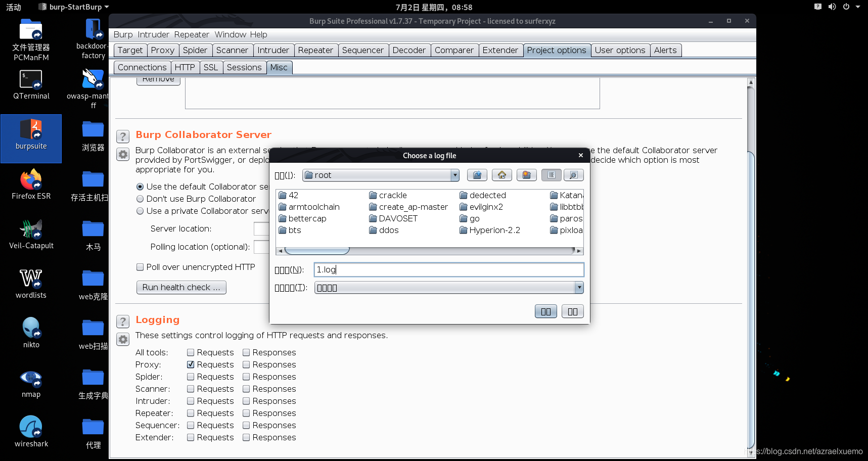This screenshot has height=461, width=868.
Task: Launch Firefox ESR from the desktop
Action: tap(31, 185)
